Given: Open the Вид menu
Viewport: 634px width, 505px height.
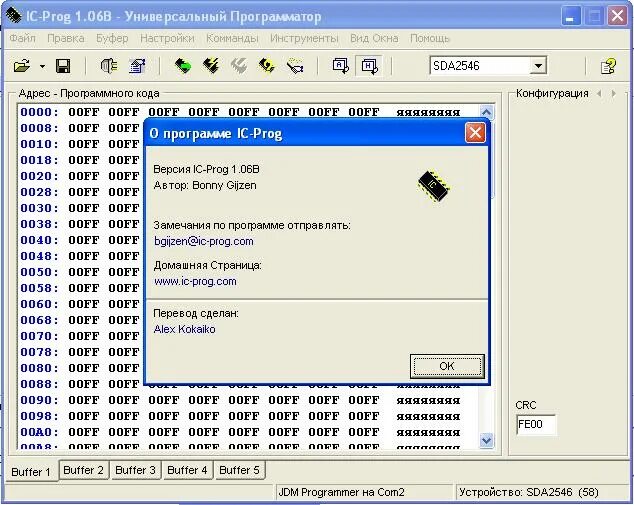Looking at the screenshot, I should (x=359, y=38).
